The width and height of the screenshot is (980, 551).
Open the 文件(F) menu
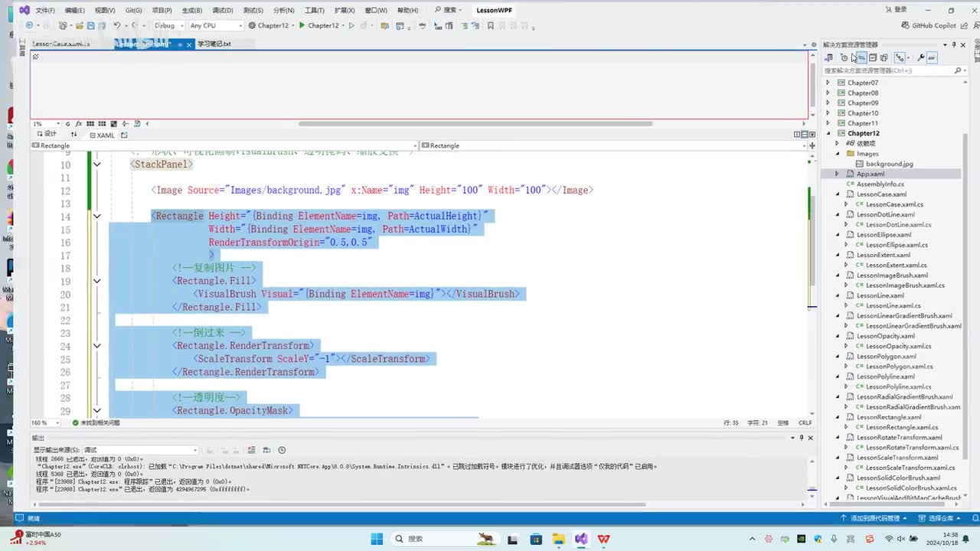click(45, 10)
